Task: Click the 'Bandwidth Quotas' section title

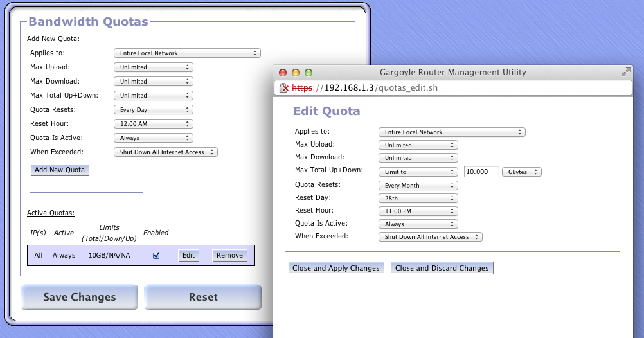Action: coord(88,21)
